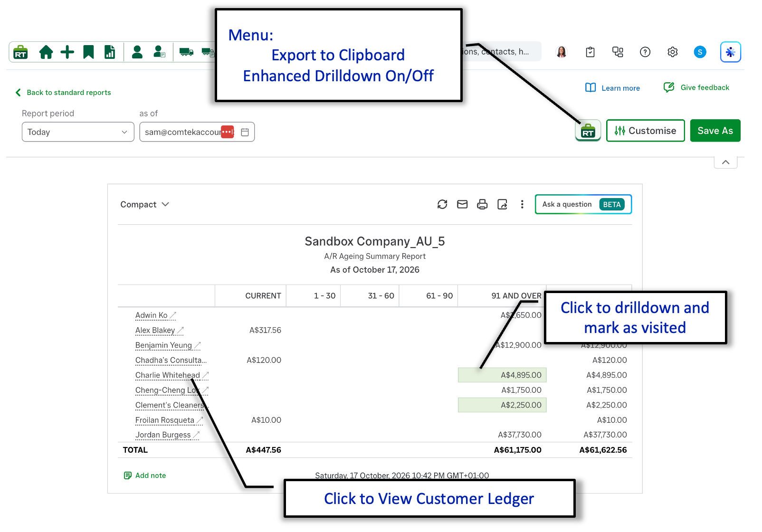Click the user avatar photo
The image size is (762, 532).
click(x=562, y=52)
